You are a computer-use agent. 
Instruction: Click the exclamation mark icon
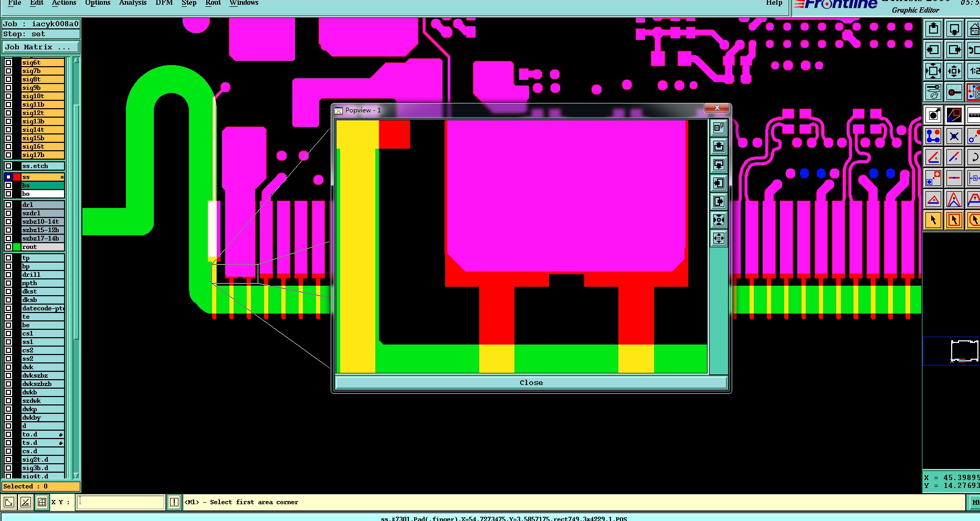click(x=174, y=503)
